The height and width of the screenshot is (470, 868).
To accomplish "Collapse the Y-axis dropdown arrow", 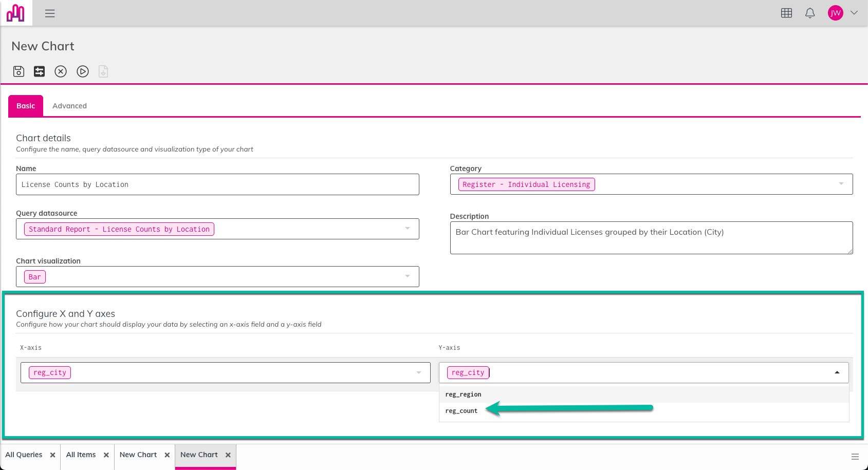I will click(837, 372).
